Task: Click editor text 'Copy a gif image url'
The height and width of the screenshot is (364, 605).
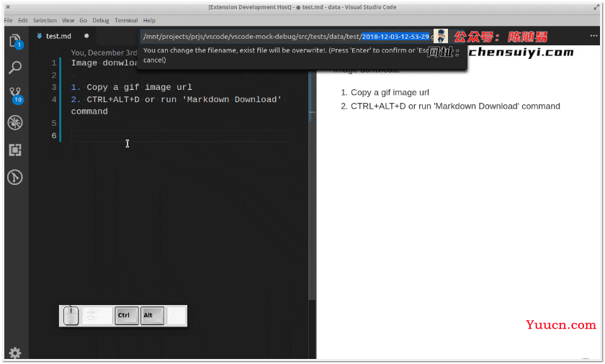Action: [139, 87]
